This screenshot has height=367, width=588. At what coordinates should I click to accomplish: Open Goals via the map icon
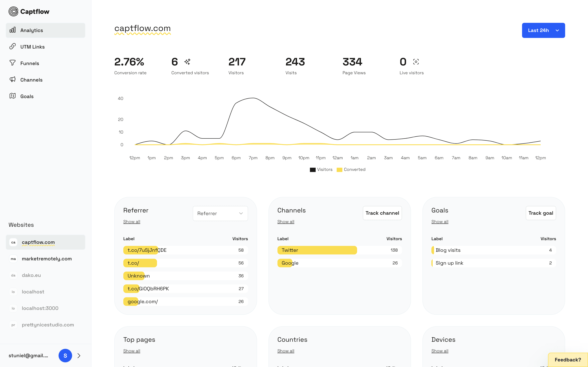tap(13, 96)
